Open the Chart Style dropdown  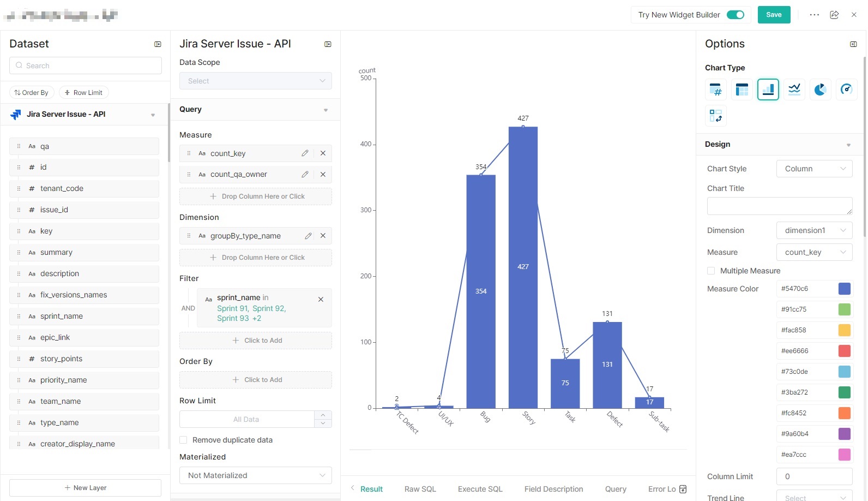coord(814,169)
